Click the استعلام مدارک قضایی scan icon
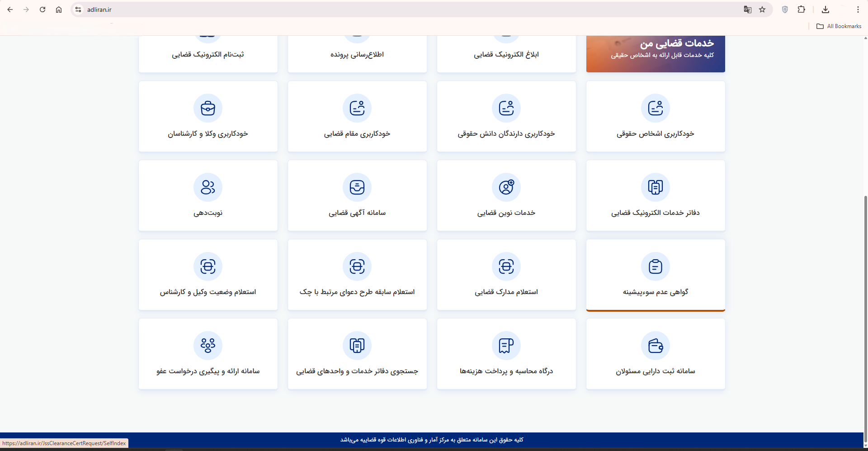 (x=506, y=266)
